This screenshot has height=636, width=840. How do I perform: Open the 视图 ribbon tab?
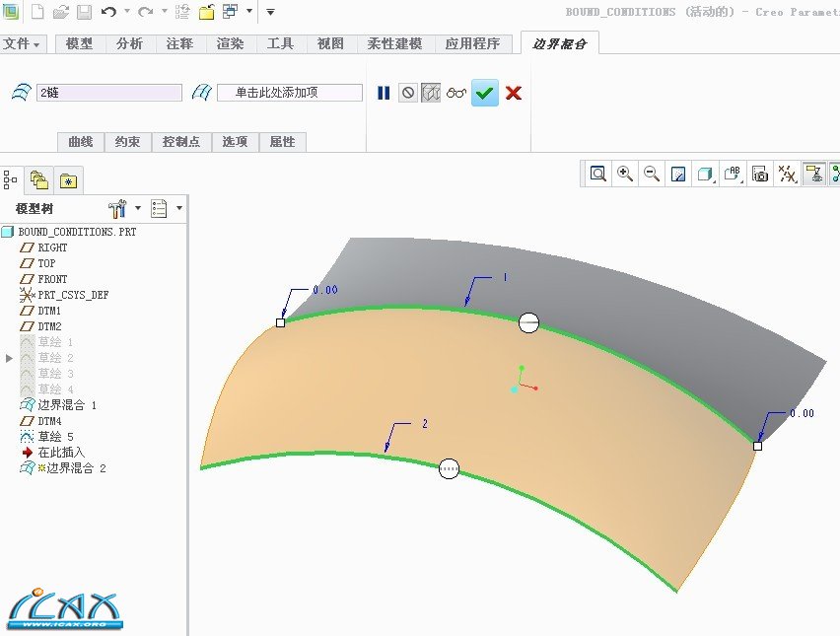pyautogui.click(x=330, y=43)
